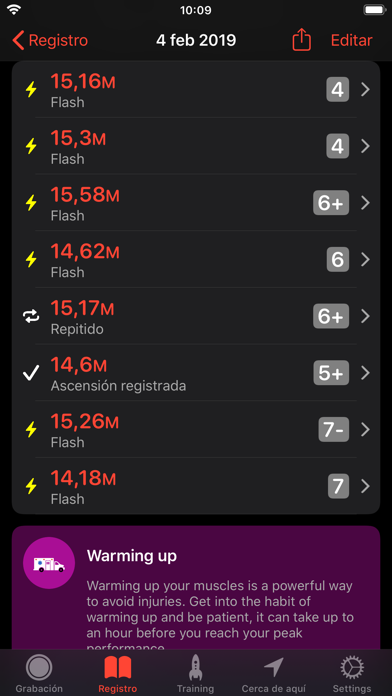Tap the share icon in header

pos(301,40)
